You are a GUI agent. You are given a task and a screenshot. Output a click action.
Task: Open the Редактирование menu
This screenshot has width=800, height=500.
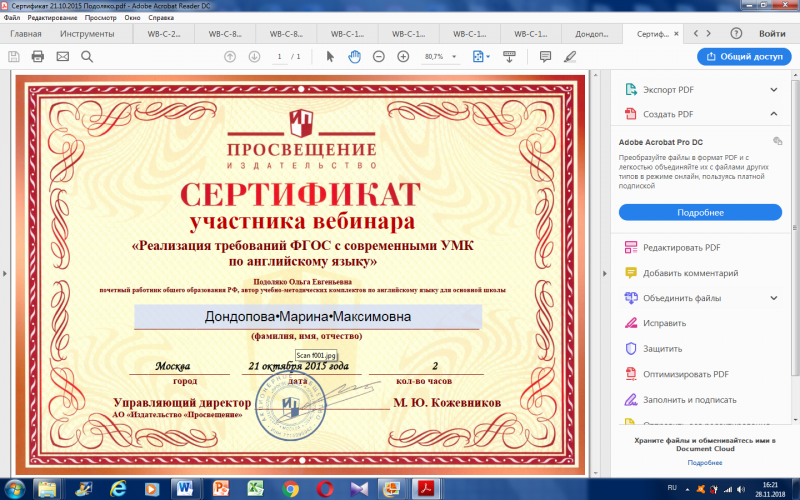tap(53, 17)
